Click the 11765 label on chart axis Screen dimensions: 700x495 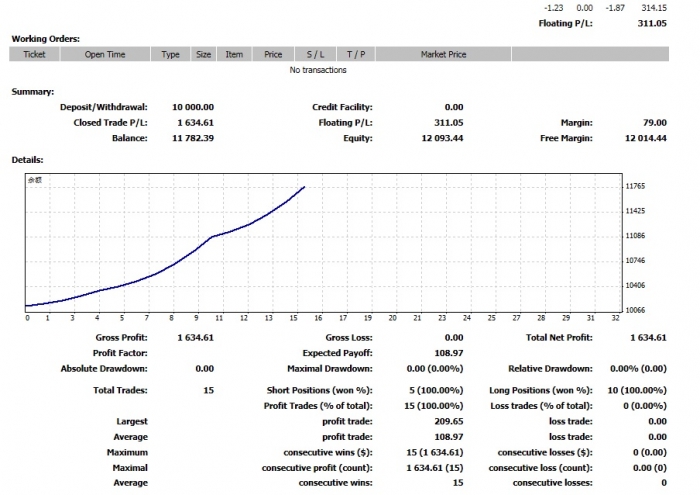634,187
